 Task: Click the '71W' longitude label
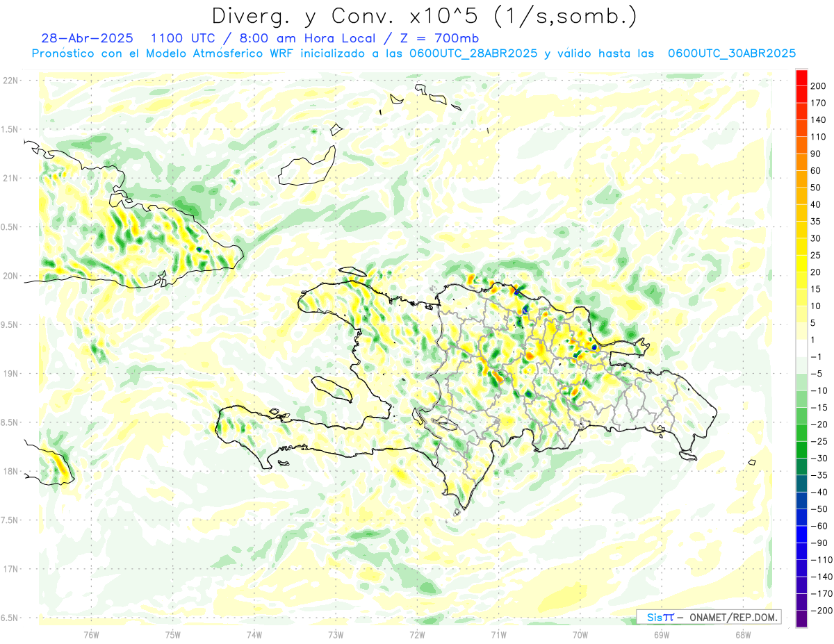pyautogui.click(x=498, y=635)
